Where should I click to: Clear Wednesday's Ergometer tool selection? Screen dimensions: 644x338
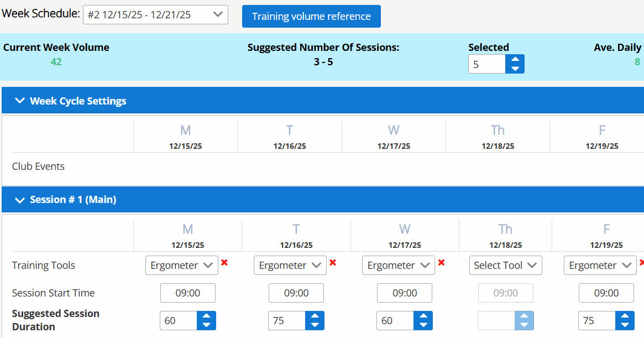441,263
